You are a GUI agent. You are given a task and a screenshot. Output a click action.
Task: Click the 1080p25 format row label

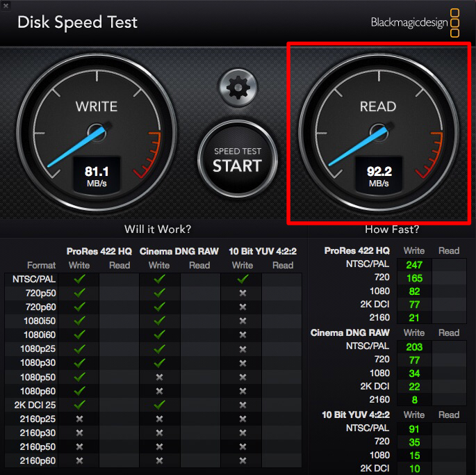tap(38, 349)
